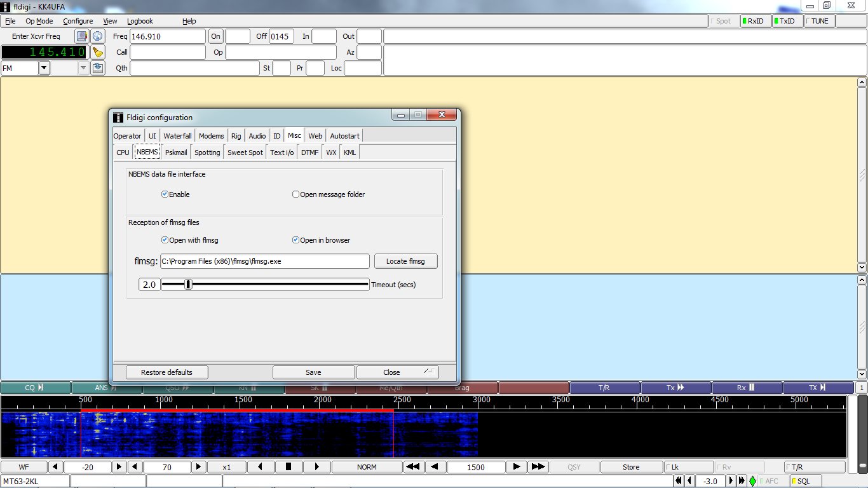868x488 pixels.
Task: Click the Locate flmsg button
Action: 406,261
